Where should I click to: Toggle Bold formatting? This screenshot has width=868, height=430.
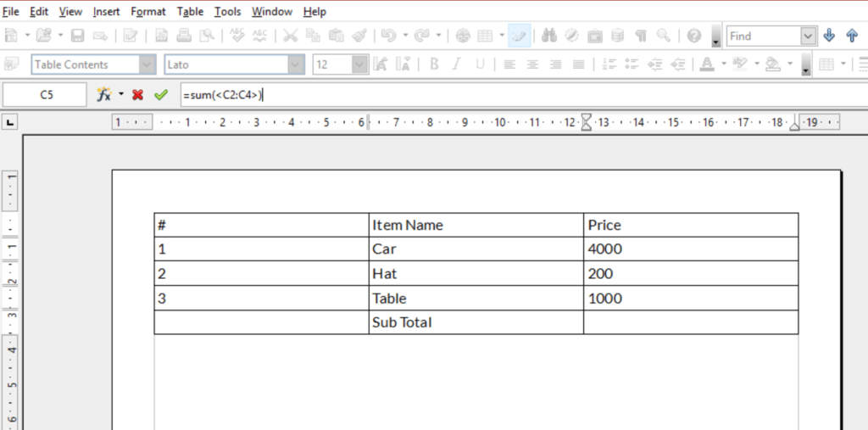tap(434, 64)
